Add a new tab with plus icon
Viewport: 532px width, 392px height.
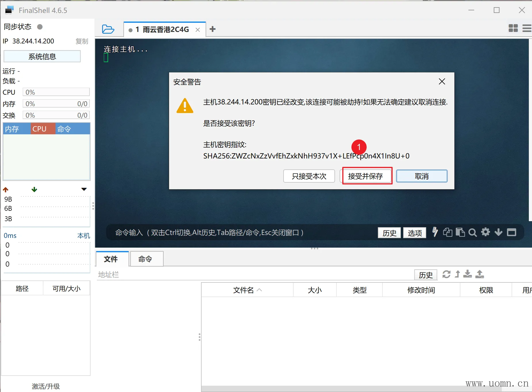tap(213, 29)
